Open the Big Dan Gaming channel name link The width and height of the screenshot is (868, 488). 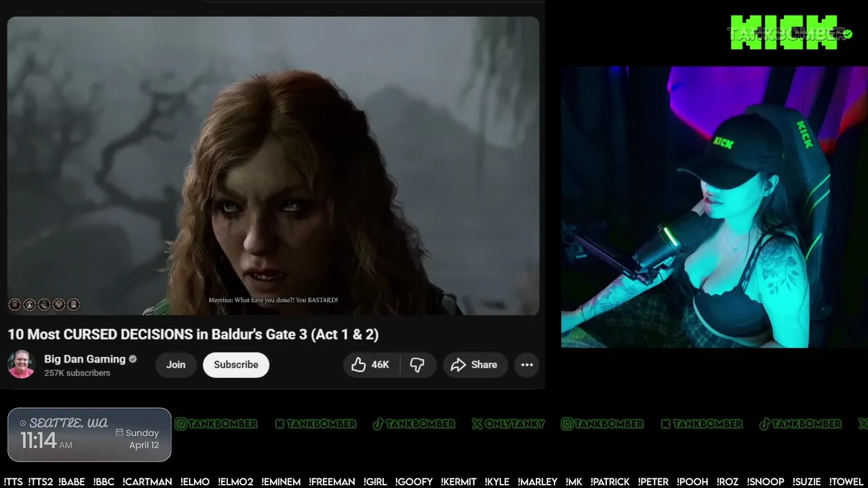click(85, 359)
